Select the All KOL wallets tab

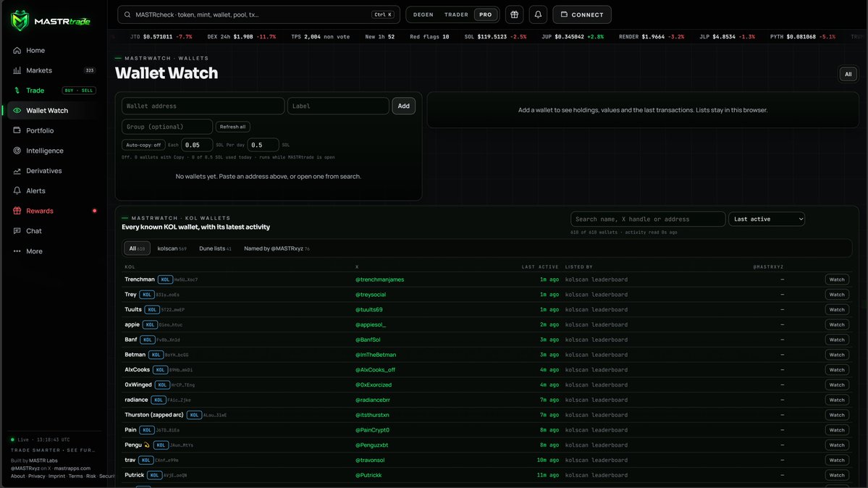click(x=137, y=249)
